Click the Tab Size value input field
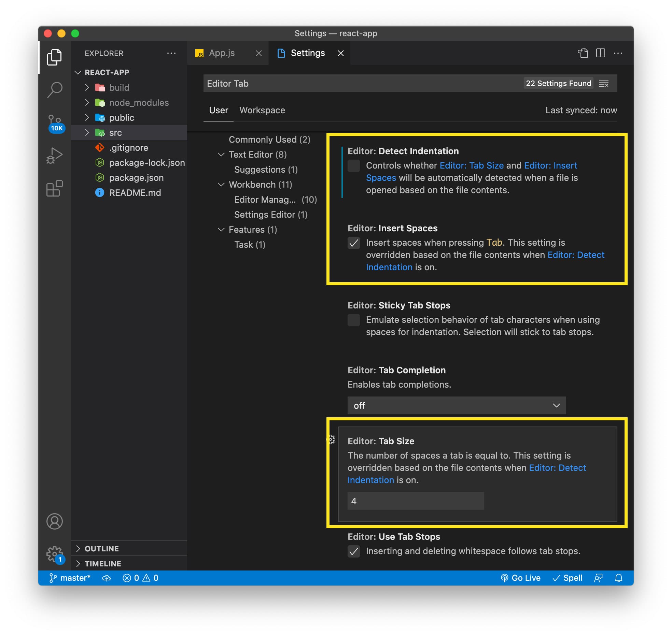Screen dimensions: 672x636 415,501
